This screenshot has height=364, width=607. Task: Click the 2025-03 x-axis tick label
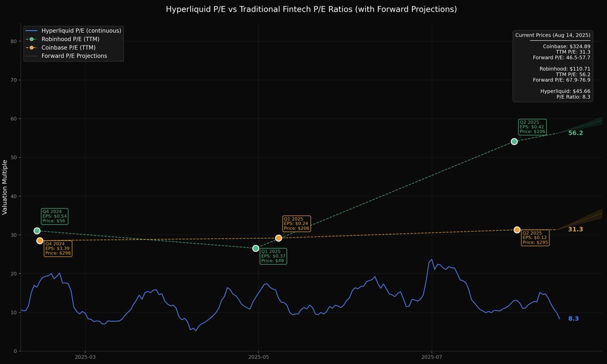tap(85, 357)
